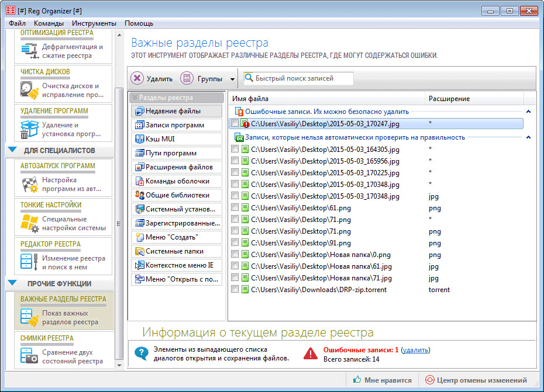544x392 pixels.
Task: Click the удалить link for erroneous records
Action: point(415,350)
